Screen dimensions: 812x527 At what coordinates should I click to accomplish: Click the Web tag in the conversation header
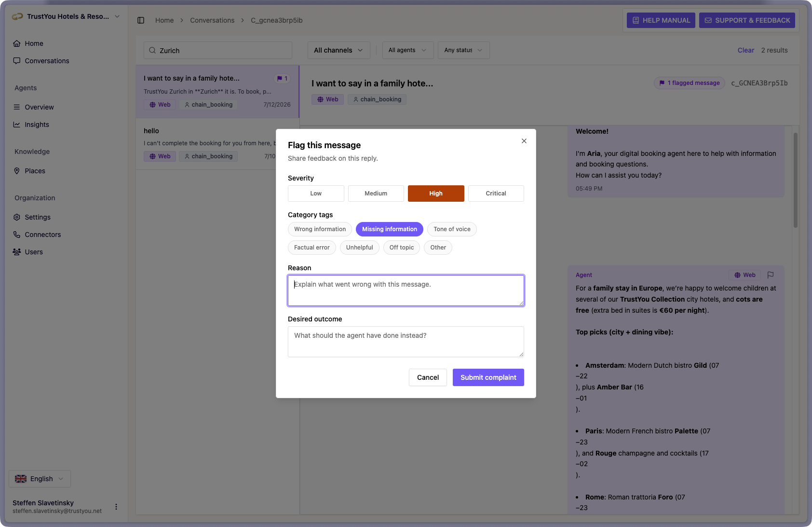(x=327, y=99)
